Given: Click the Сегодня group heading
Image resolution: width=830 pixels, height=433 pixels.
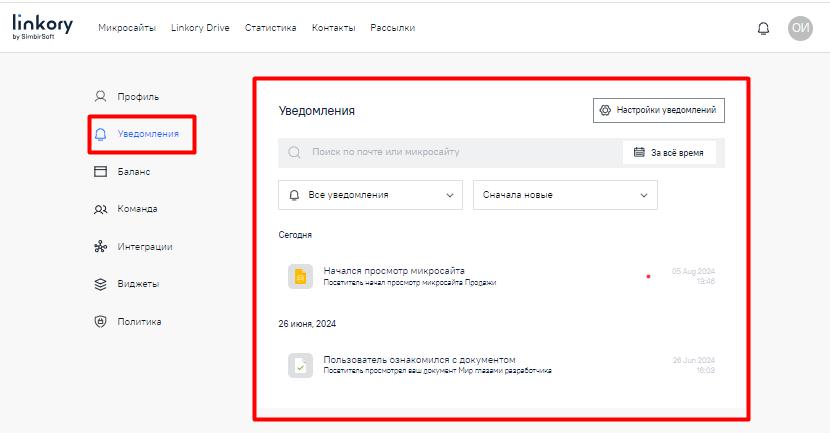Looking at the screenshot, I should point(295,235).
